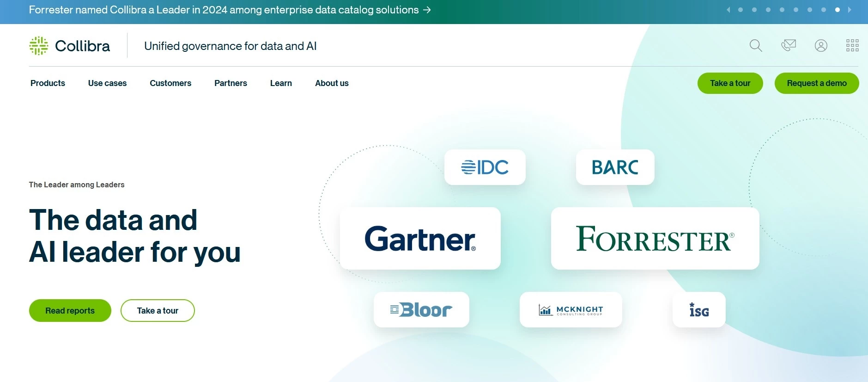This screenshot has height=382, width=868.
Task: Select the Bloor logo card
Action: coord(421,310)
